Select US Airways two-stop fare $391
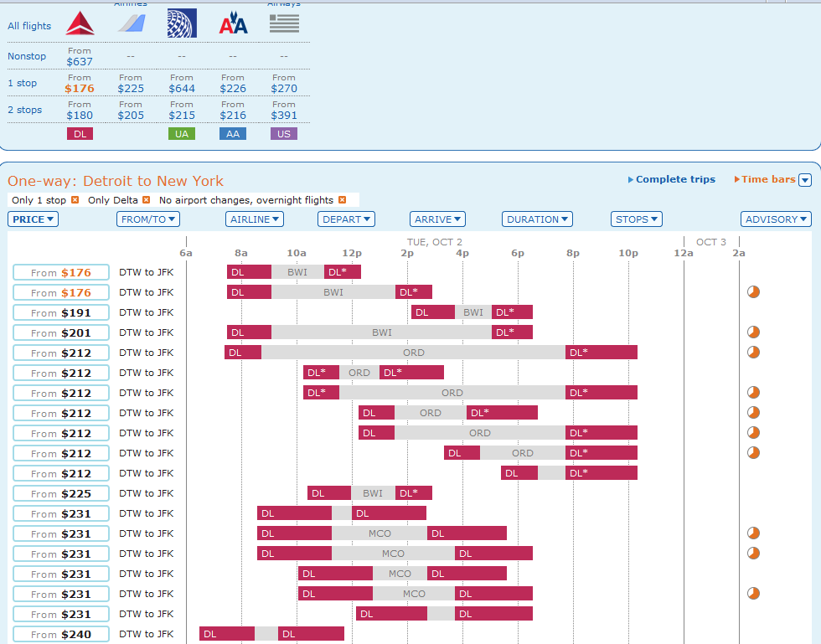The image size is (821, 644). [284, 116]
